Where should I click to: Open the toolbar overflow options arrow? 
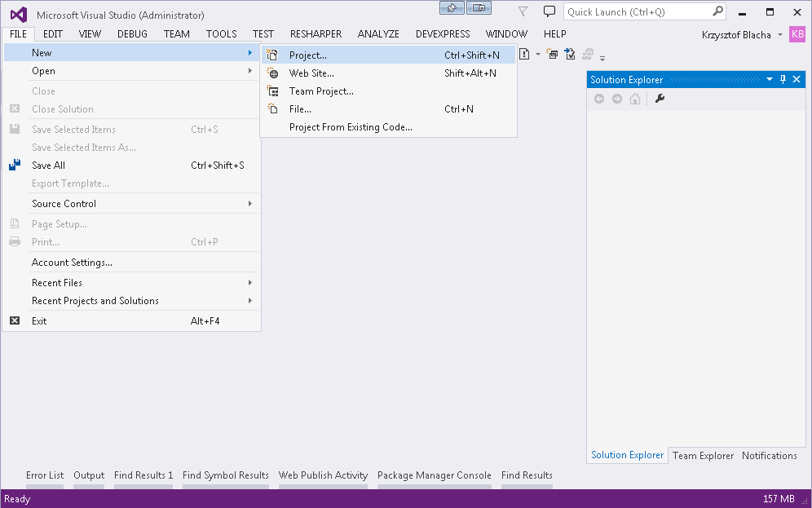click(602, 57)
